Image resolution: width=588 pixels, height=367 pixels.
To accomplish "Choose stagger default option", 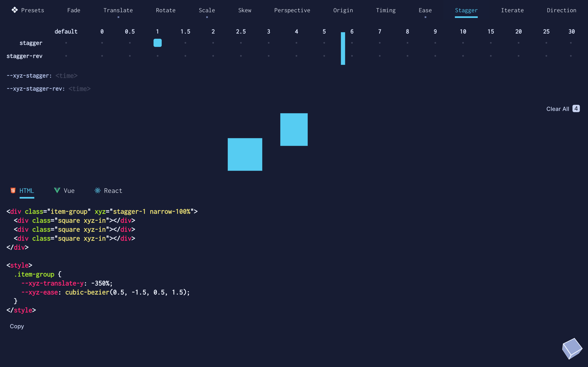I will [66, 43].
